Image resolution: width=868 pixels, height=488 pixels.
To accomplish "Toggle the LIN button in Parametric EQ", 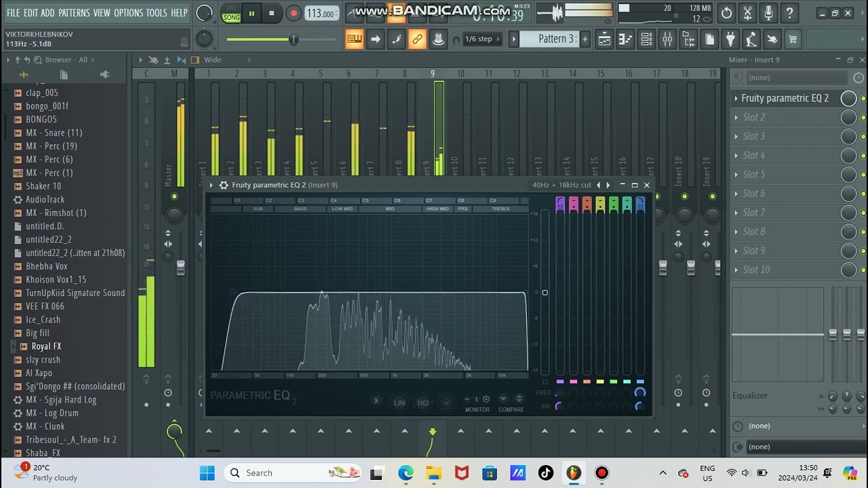I will 399,403.
